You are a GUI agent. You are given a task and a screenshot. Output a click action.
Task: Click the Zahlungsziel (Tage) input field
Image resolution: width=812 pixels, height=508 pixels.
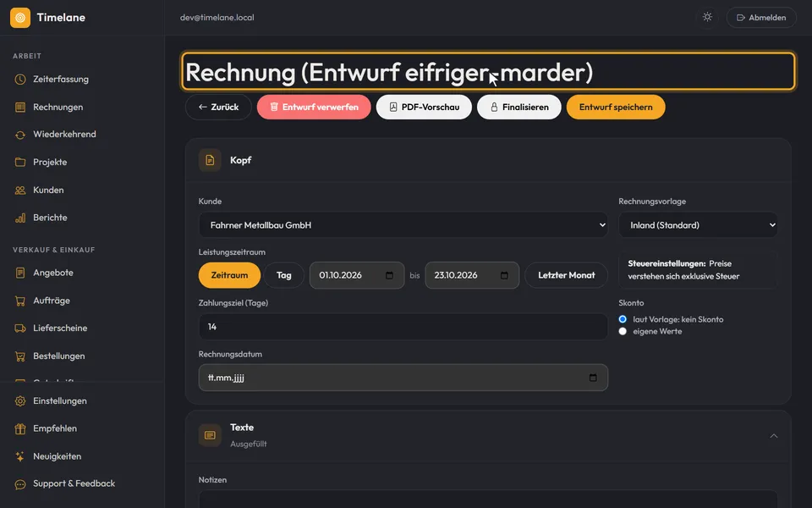[403, 327]
